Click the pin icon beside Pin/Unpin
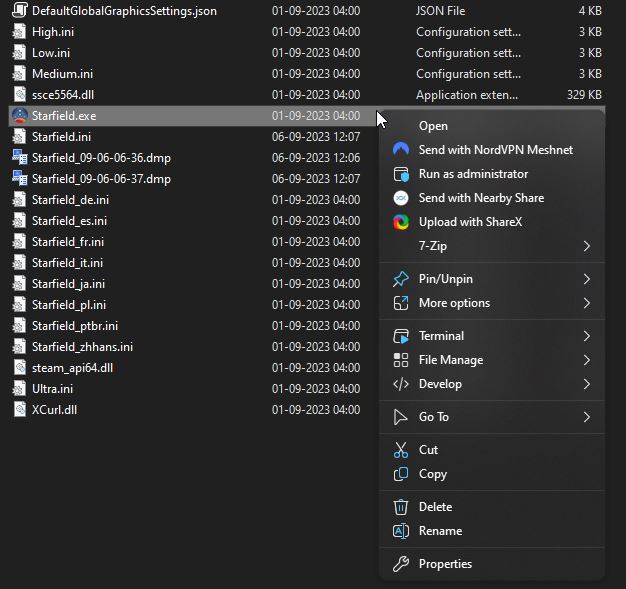Image resolution: width=626 pixels, height=589 pixels. [401, 279]
